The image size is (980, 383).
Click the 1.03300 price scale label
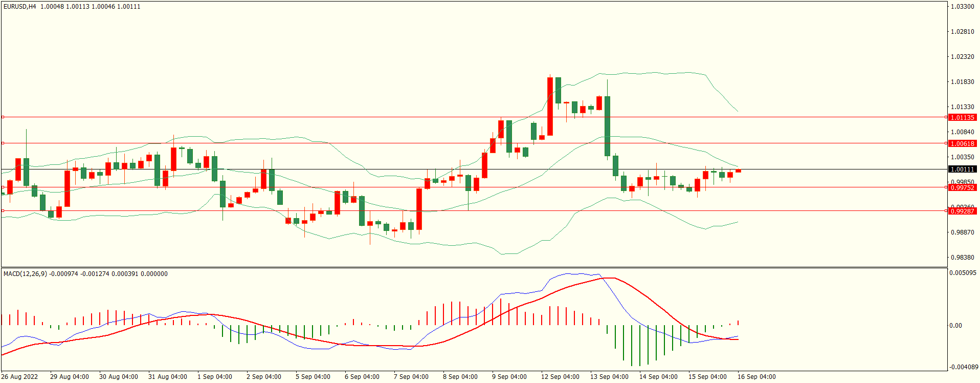[x=962, y=7]
